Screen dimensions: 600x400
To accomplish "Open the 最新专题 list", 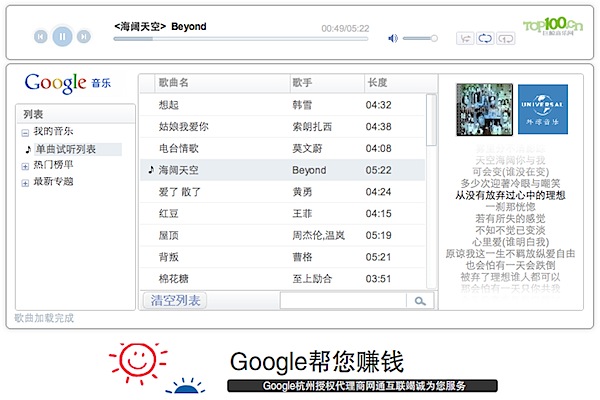I will click(x=53, y=181).
